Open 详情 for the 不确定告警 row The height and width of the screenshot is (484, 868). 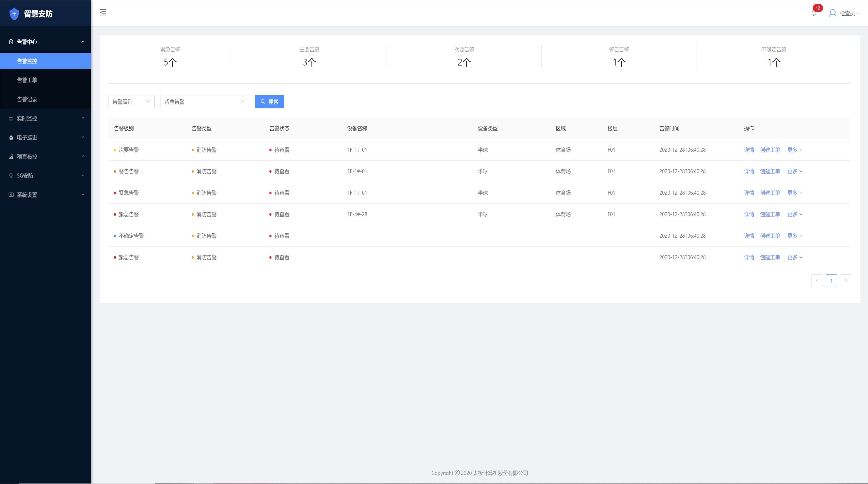[x=749, y=236]
